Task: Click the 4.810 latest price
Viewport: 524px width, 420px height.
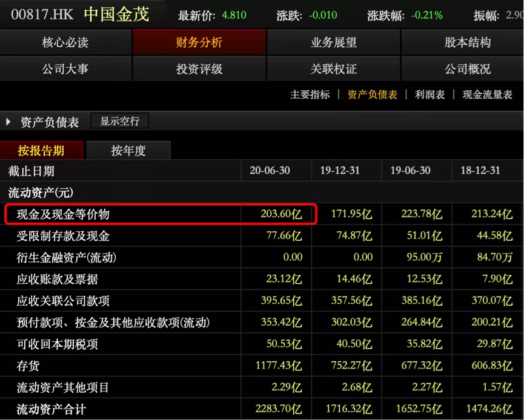Action: [x=234, y=15]
